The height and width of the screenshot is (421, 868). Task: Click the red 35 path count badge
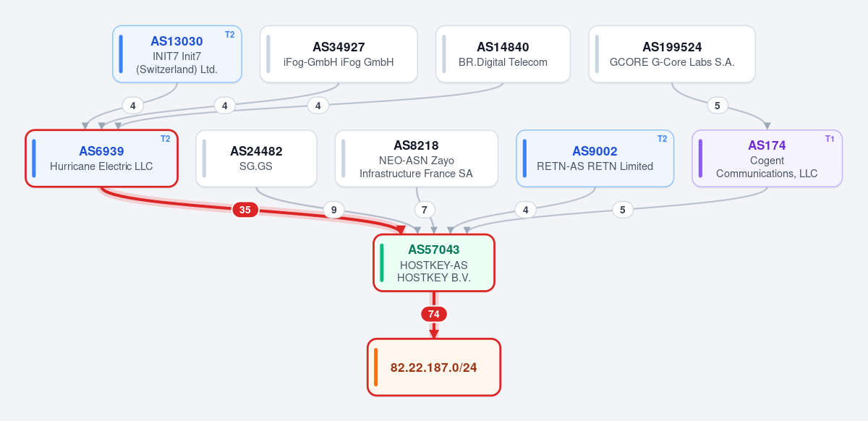pos(245,210)
